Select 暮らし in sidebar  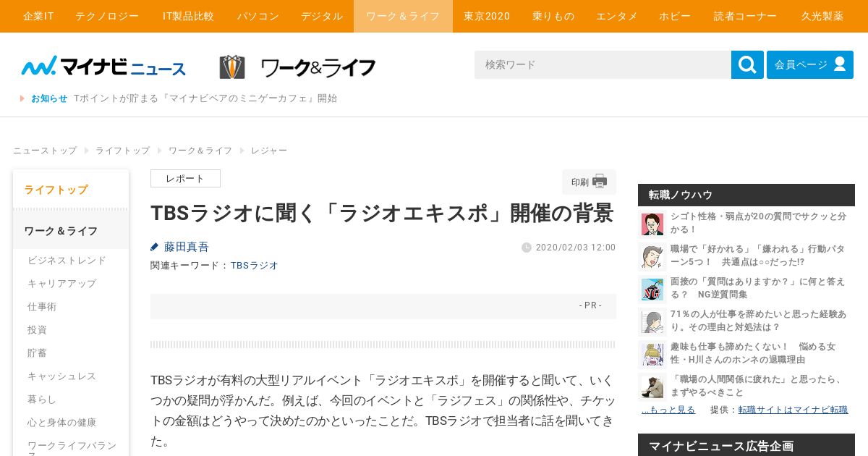point(42,400)
